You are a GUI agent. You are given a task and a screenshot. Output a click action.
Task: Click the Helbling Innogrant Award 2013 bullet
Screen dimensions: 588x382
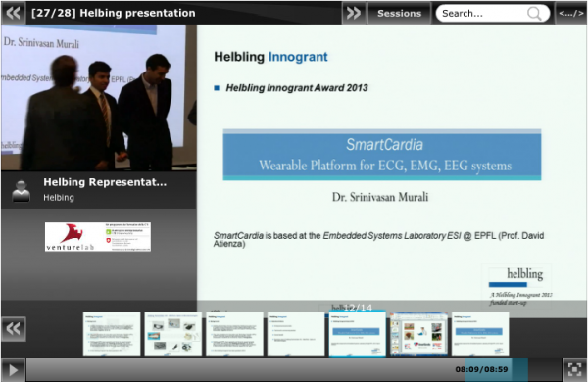point(297,88)
